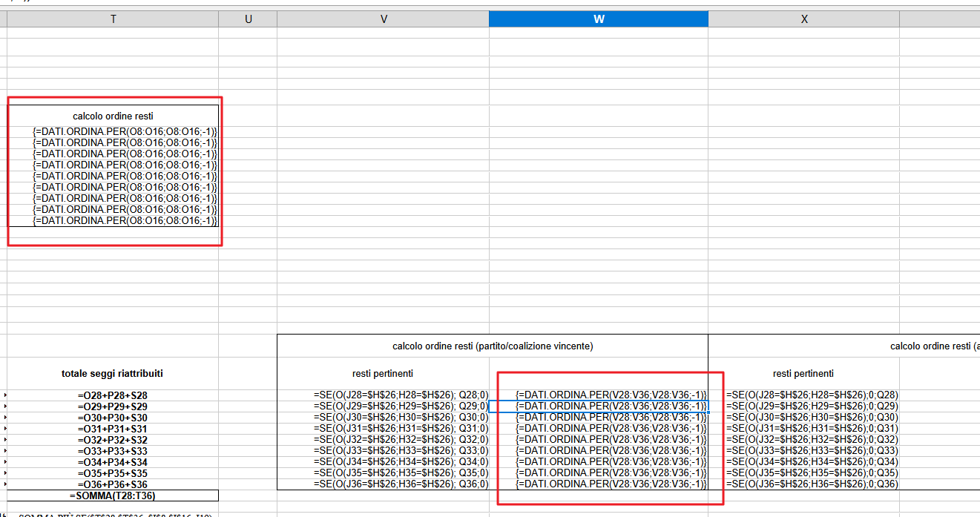Click 'resti pertinenti' label in column X
Viewport: 980px width, 517px height.
[803, 373]
